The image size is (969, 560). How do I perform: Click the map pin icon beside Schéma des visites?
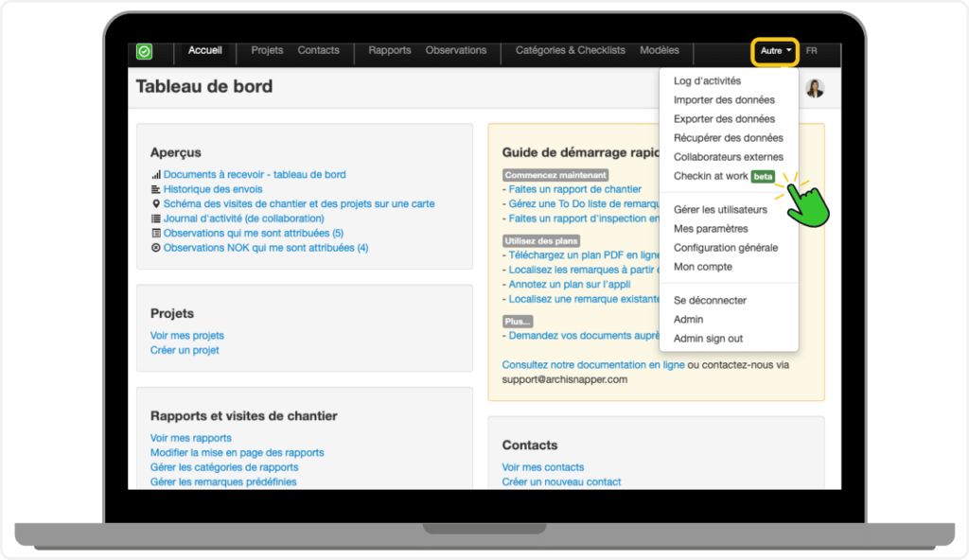156,204
